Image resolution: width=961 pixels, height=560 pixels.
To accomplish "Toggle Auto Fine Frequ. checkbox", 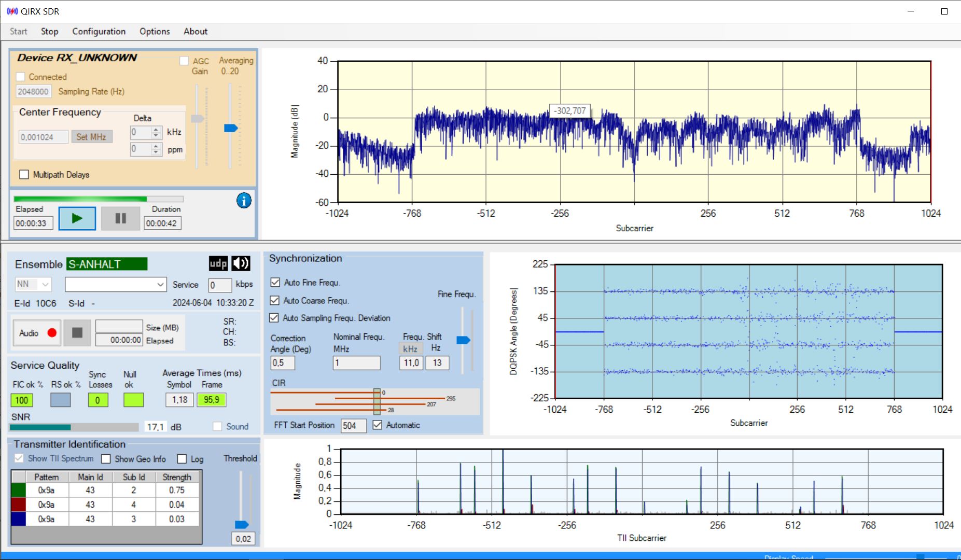I will point(275,283).
